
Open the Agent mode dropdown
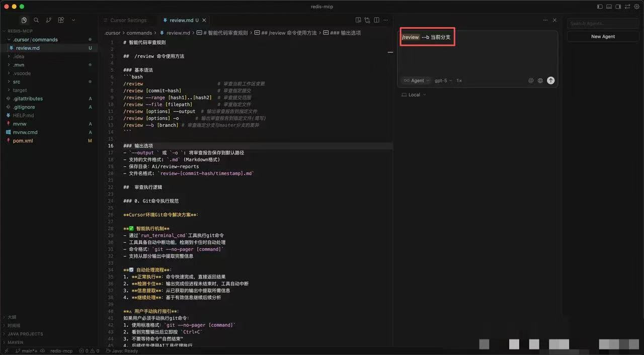point(417,80)
